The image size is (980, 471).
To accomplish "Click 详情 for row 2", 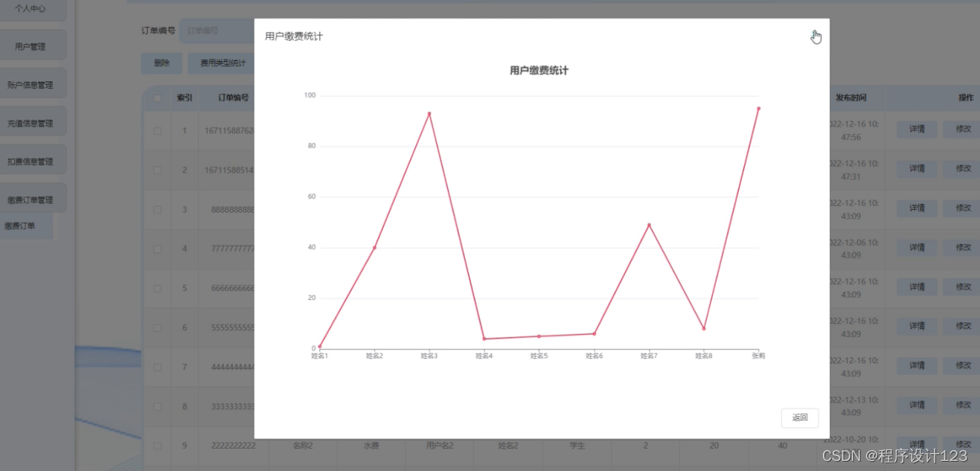I will [x=917, y=169].
